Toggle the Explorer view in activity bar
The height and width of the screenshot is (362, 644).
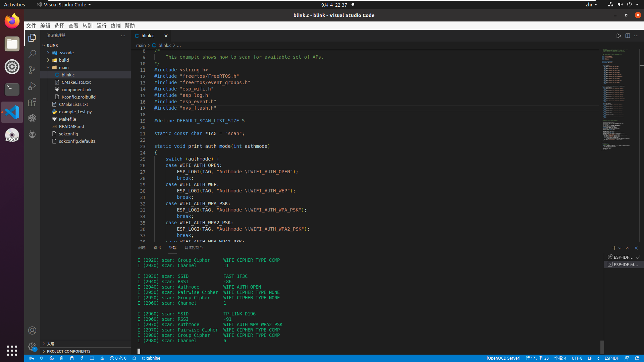32,38
